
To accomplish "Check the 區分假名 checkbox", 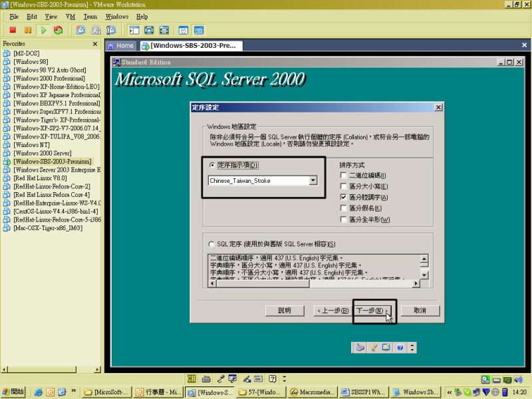I will (343, 208).
